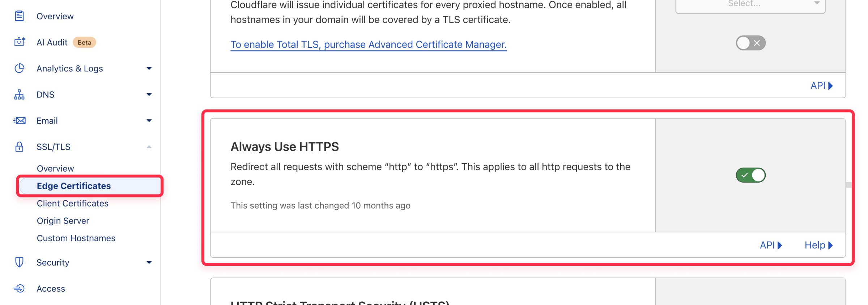Open the top-level Overview menu item
The image size is (868, 305).
pos(55,16)
